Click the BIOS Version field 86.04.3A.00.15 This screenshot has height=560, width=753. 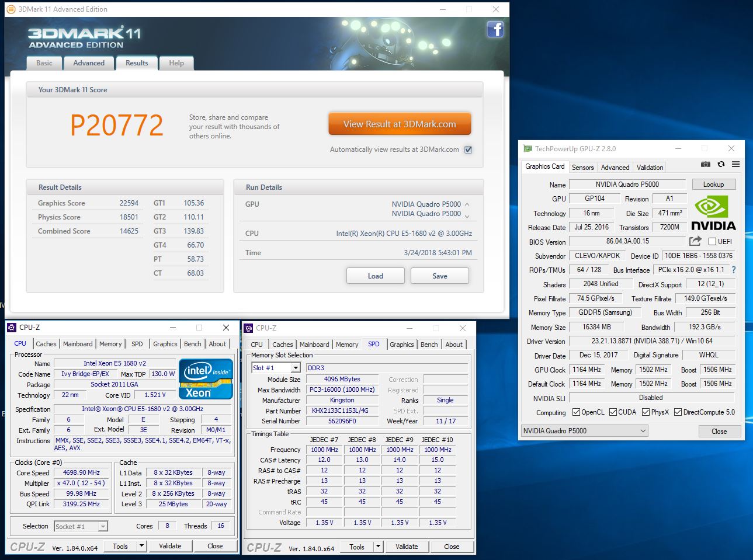point(627,241)
